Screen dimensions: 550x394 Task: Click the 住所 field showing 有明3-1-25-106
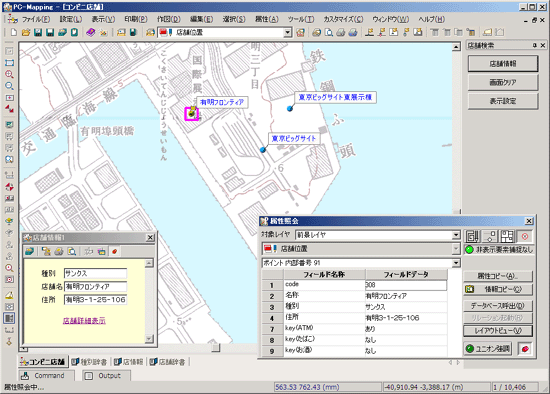coord(95,300)
